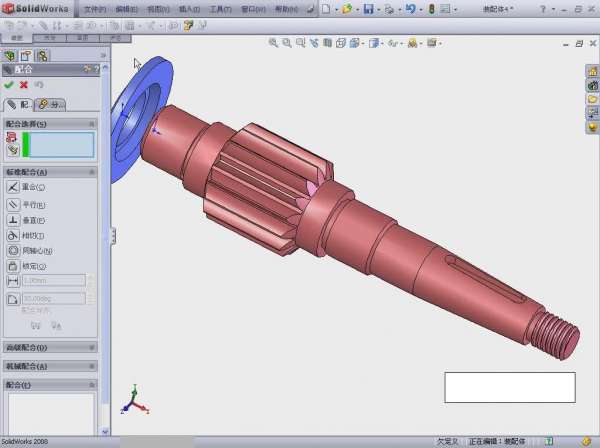600x448 pixels.
Task: Click the Print icon
Action: tap(389, 9)
